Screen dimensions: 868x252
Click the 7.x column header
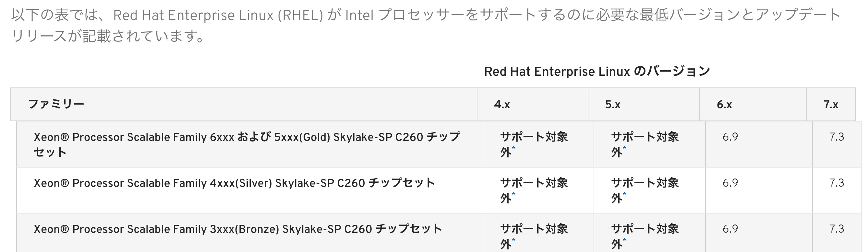pos(831,105)
